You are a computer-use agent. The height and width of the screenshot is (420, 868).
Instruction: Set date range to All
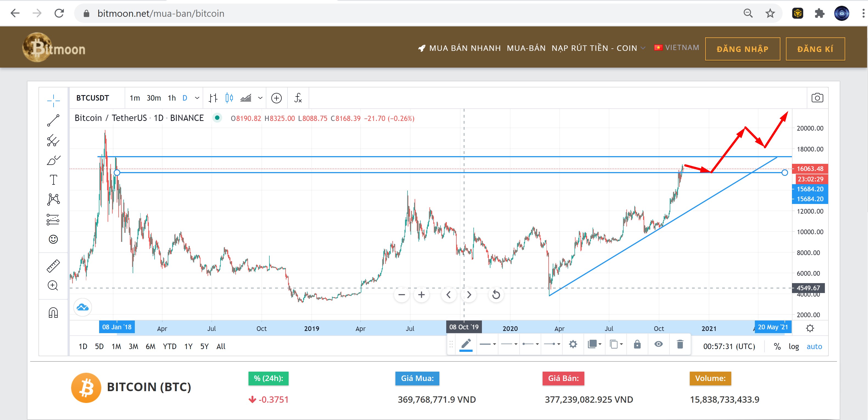221,346
